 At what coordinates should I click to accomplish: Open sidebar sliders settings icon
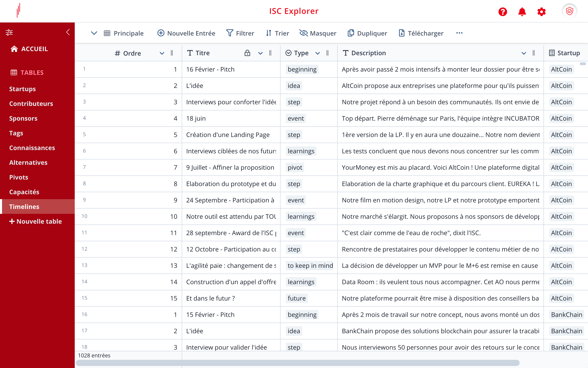(x=9, y=32)
